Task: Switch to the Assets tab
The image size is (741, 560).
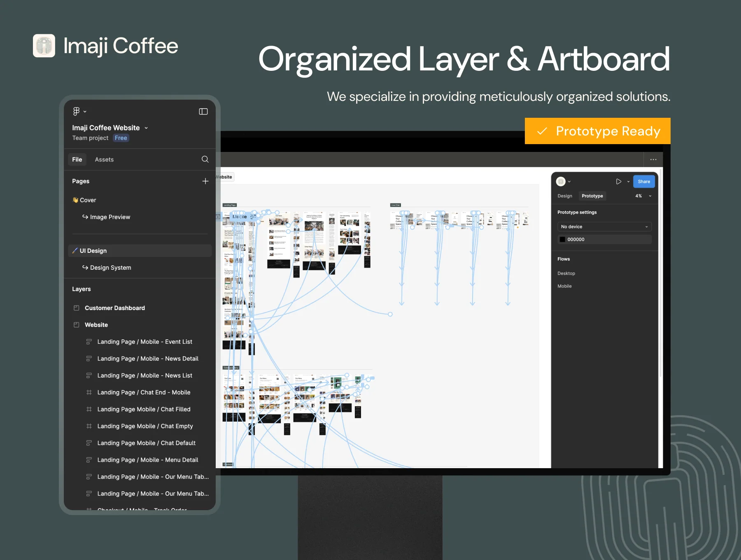Action: 104,159
